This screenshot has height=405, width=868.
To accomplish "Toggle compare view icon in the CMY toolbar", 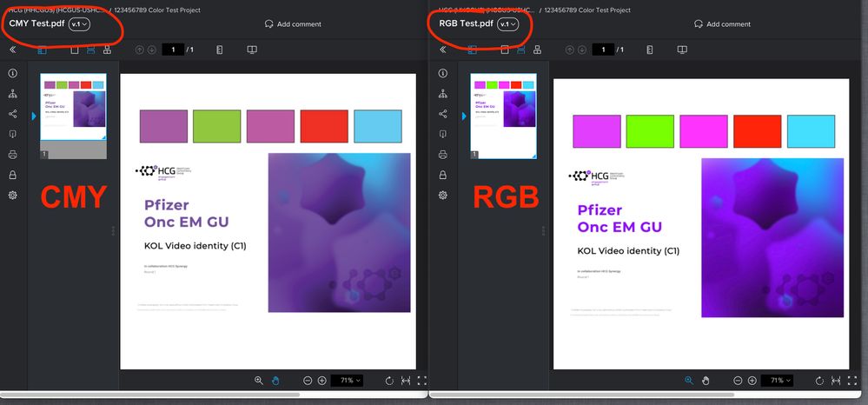I will click(251, 50).
